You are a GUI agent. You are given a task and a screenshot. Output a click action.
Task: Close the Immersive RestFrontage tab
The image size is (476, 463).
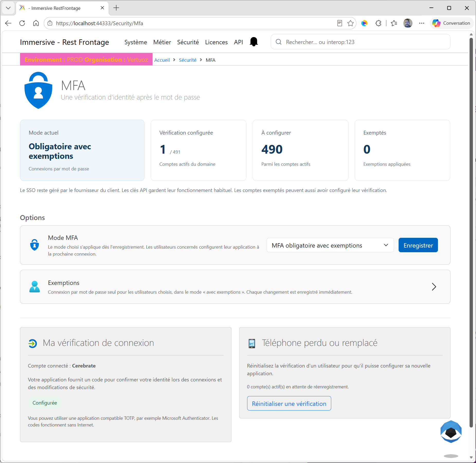[102, 8]
